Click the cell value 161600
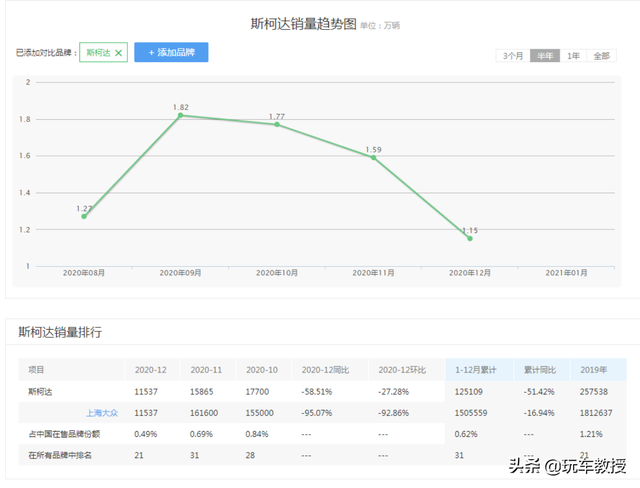 (204, 413)
